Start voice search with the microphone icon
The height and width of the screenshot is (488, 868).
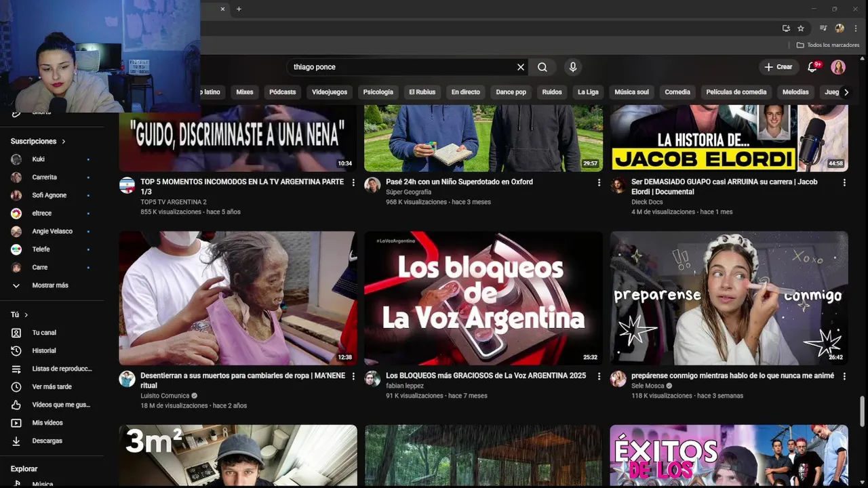(x=573, y=67)
